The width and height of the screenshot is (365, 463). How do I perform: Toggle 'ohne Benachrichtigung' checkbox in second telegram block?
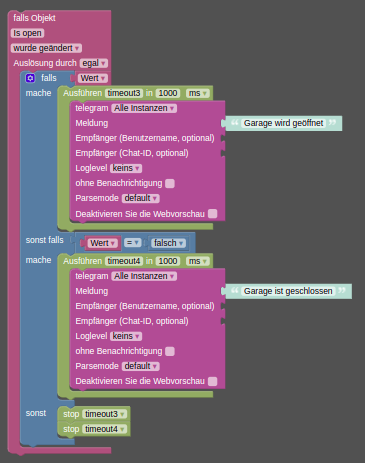click(x=170, y=351)
